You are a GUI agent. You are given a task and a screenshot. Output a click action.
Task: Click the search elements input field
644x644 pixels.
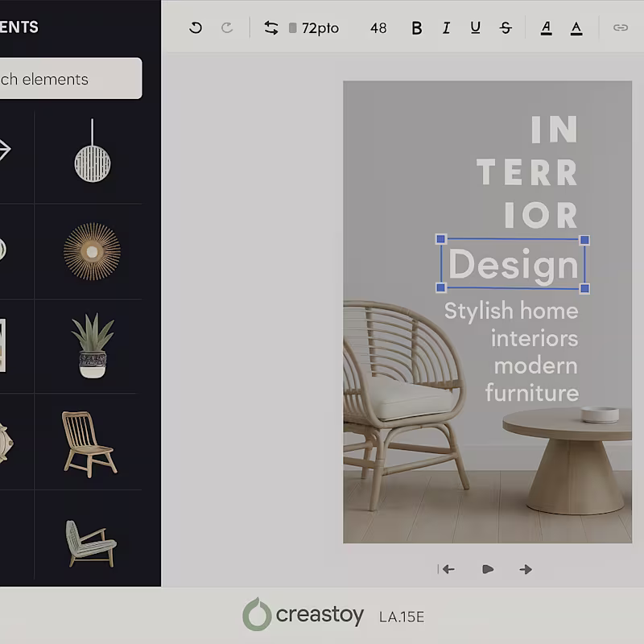point(68,79)
